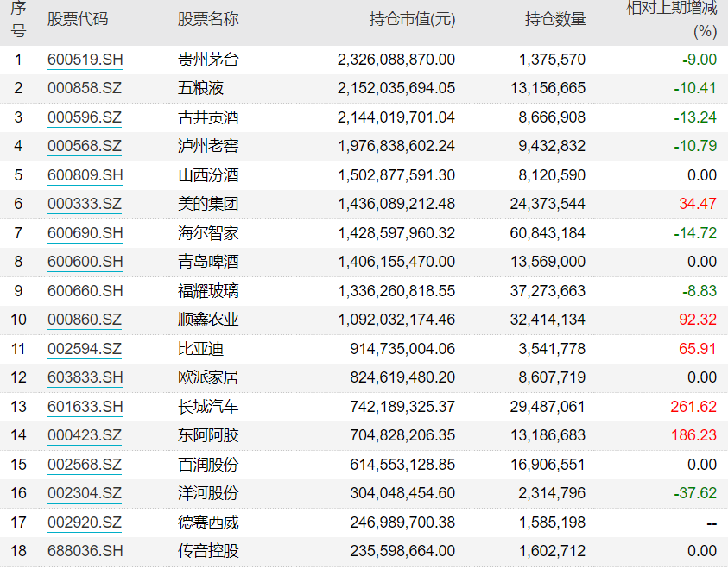Open stock code link 002920.SZ
728x570 pixels.
click(x=85, y=522)
